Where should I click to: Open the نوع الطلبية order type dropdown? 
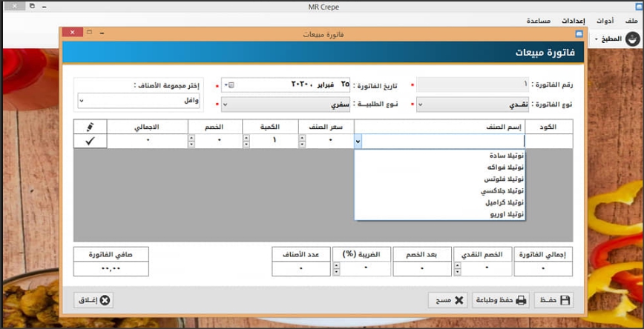[x=226, y=104]
